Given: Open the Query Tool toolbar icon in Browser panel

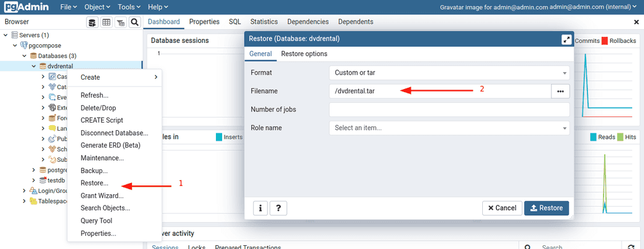Looking at the screenshot, I should click(x=93, y=22).
